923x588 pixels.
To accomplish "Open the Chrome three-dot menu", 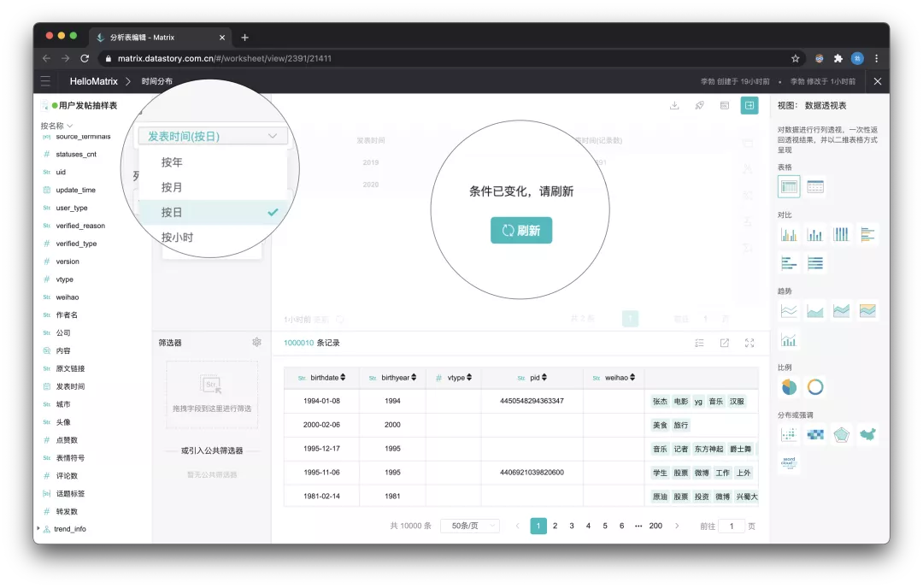I will (x=877, y=58).
